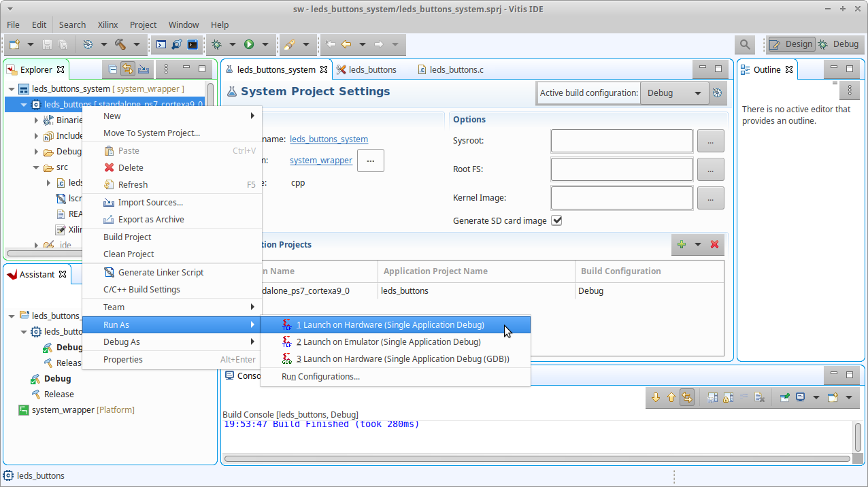868x487 pixels.
Task: Open the toolbar search magnifier
Action: pyautogui.click(x=745, y=44)
